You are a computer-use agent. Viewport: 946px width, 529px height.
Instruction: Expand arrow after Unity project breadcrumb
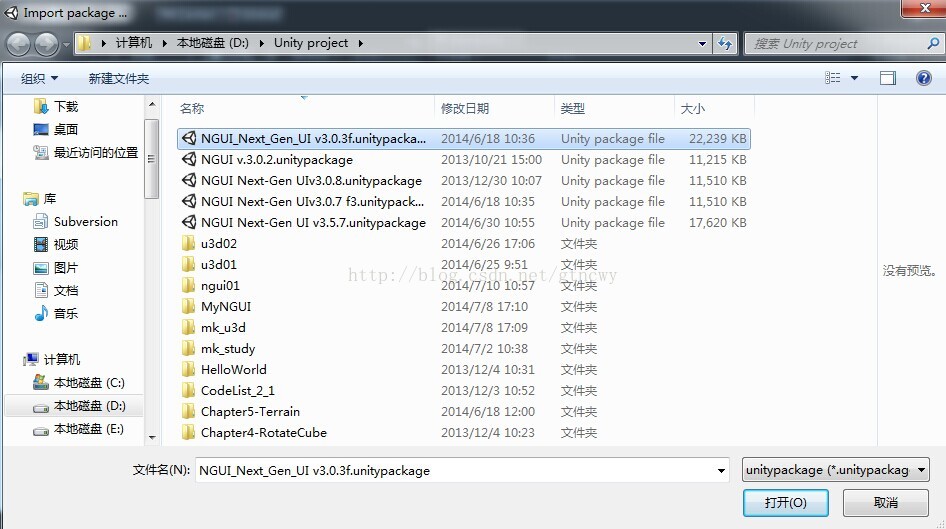pyautogui.click(x=360, y=43)
